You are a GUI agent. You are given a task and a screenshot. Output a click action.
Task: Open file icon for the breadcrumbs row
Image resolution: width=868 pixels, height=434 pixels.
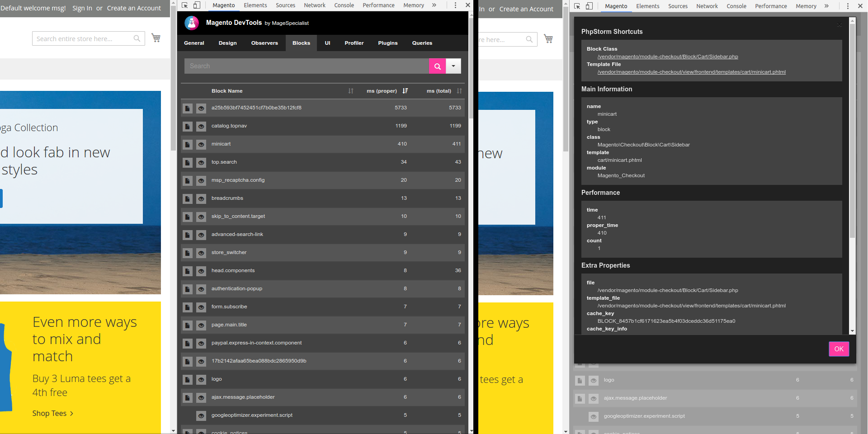(188, 198)
